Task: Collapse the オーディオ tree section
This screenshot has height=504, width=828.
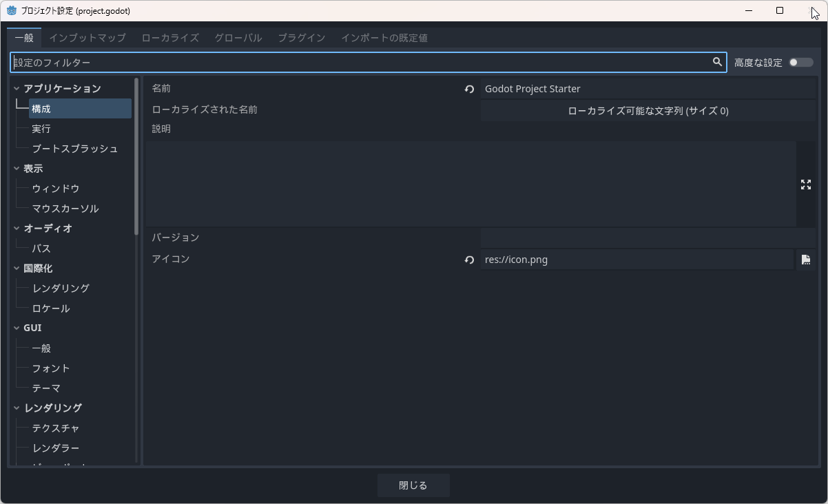Action: tap(17, 229)
